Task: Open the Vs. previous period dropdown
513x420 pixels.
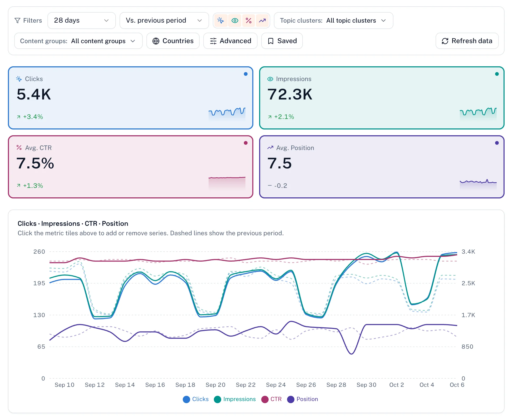Action: point(164,21)
